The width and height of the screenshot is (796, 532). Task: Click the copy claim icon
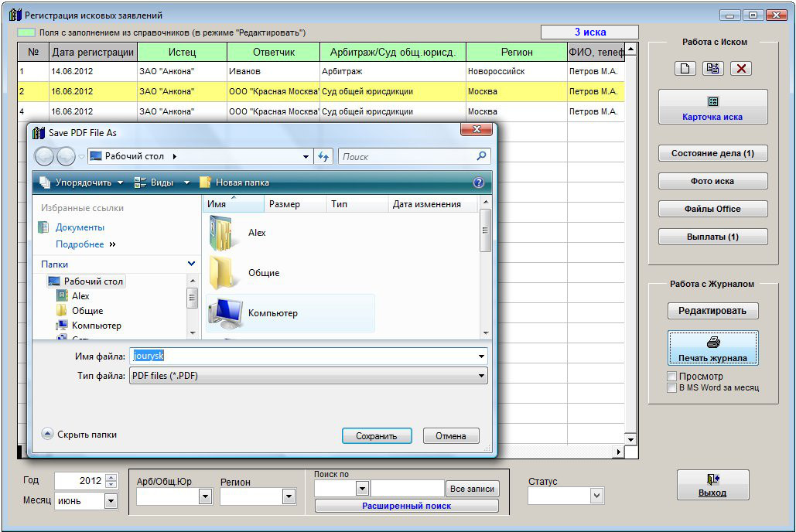[x=712, y=68]
